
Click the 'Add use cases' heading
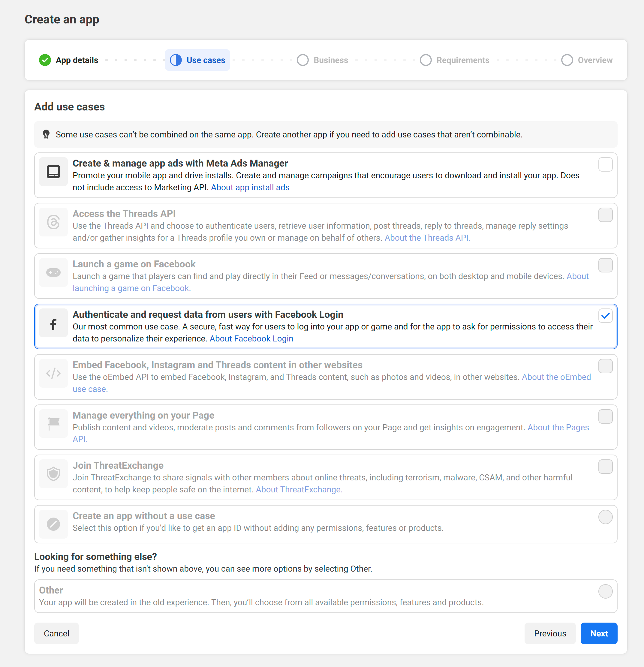(x=69, y=107)
